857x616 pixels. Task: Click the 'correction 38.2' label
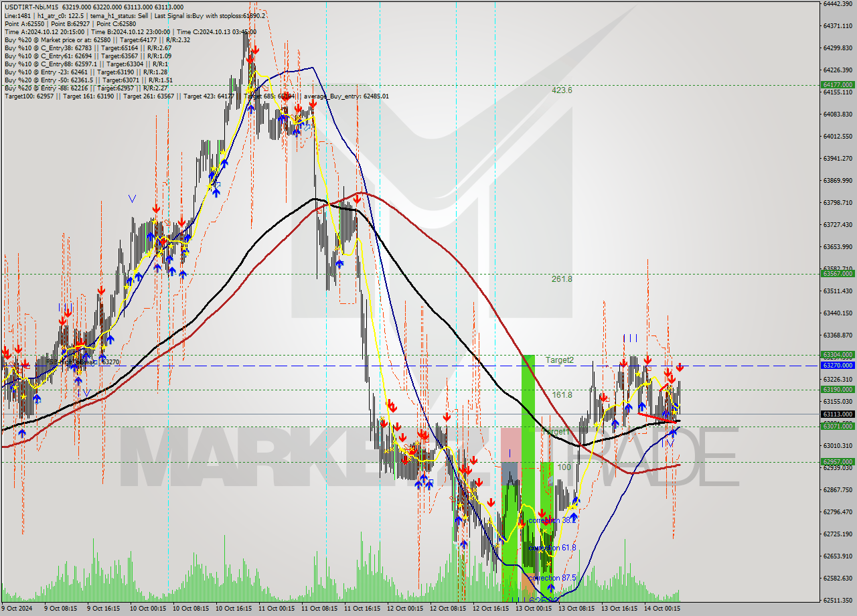(x=551, y=520)
